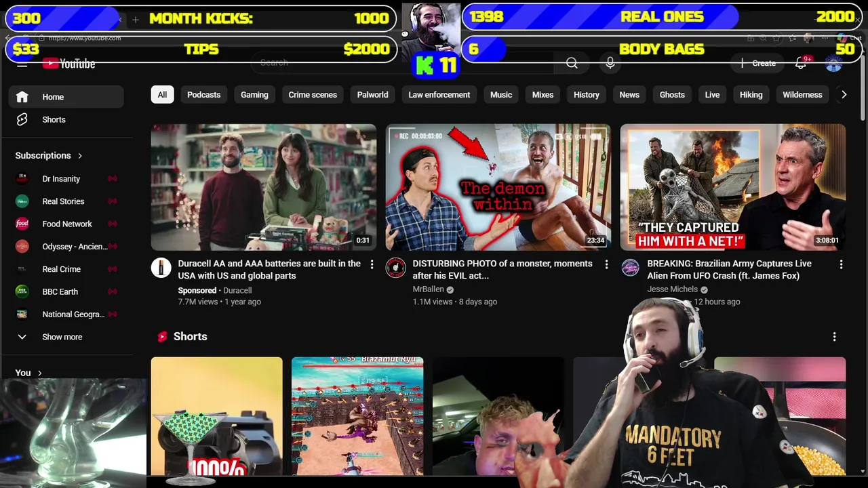Open National Geographic channel avatar
The height and width of the screenshot is (488, 868).
(x=22, y=314)
